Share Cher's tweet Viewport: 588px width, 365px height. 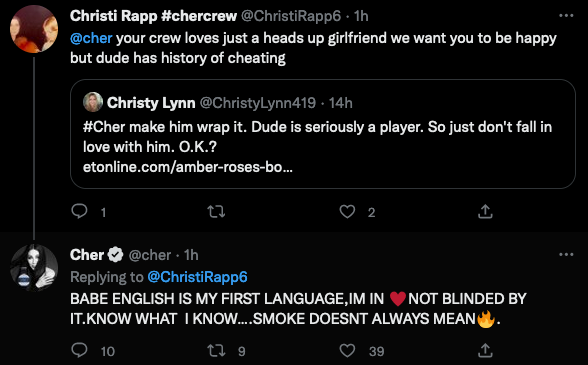[485, 350]
